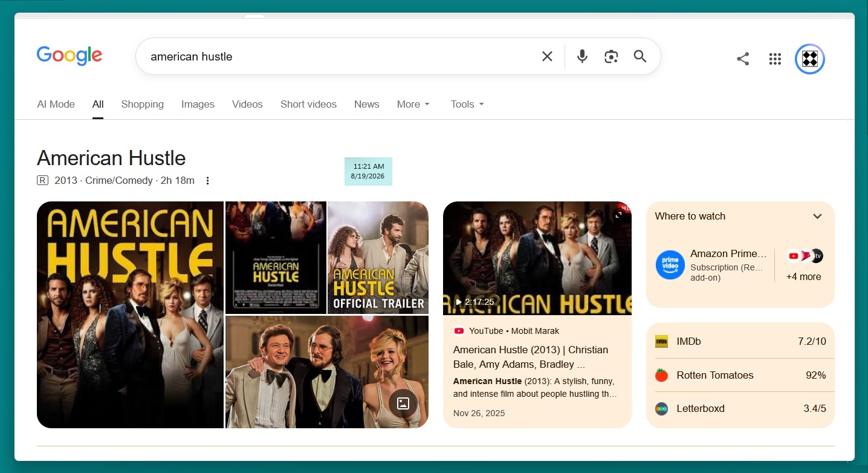Start voice search with microphone icon
Image resolution: width=868 pixels, height=473 pixels.
point(582,56)
